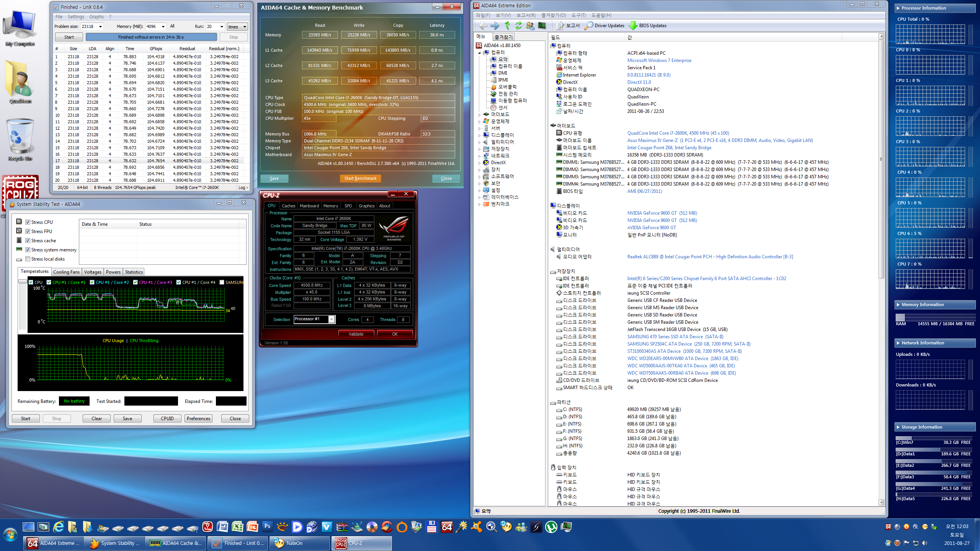Expand the DirectX node in AIDA64 tree
Screen dimensions: 980x551
(x=479, y=163)
